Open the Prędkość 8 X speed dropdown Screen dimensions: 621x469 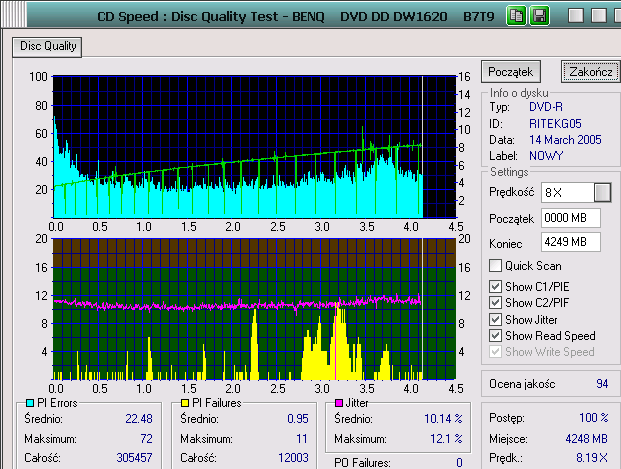(602, 193)
